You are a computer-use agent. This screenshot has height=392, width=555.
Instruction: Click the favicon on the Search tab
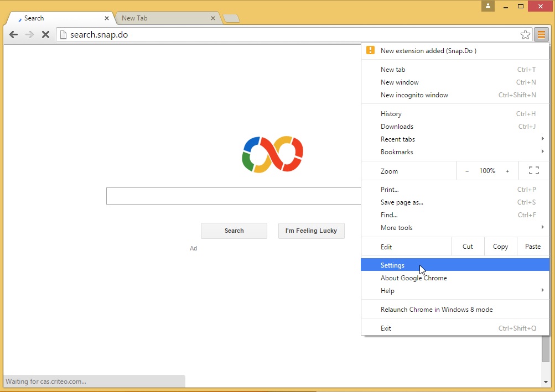(x=19, y=18)
